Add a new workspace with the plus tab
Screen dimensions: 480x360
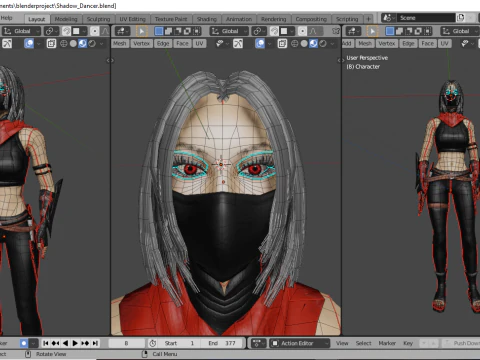[x=368, y=19]
